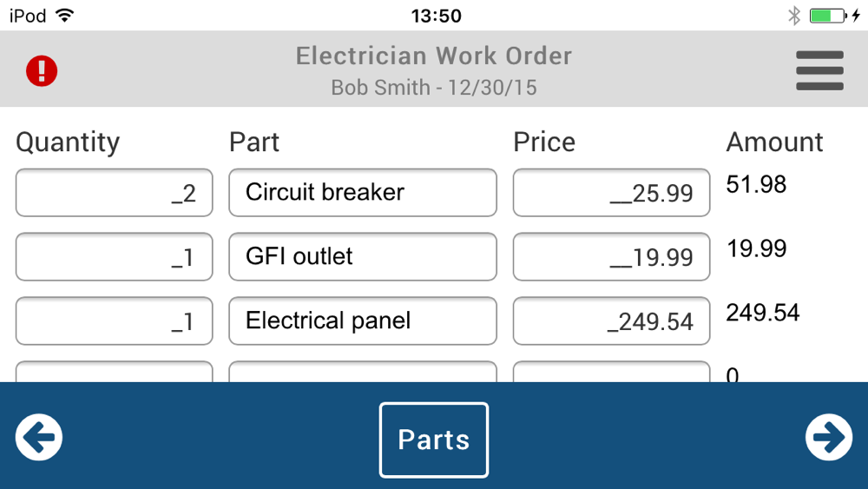Screen dimensions: 868x489
Task: Edit quantity field for Electrical panel
Action: [114, 321]
